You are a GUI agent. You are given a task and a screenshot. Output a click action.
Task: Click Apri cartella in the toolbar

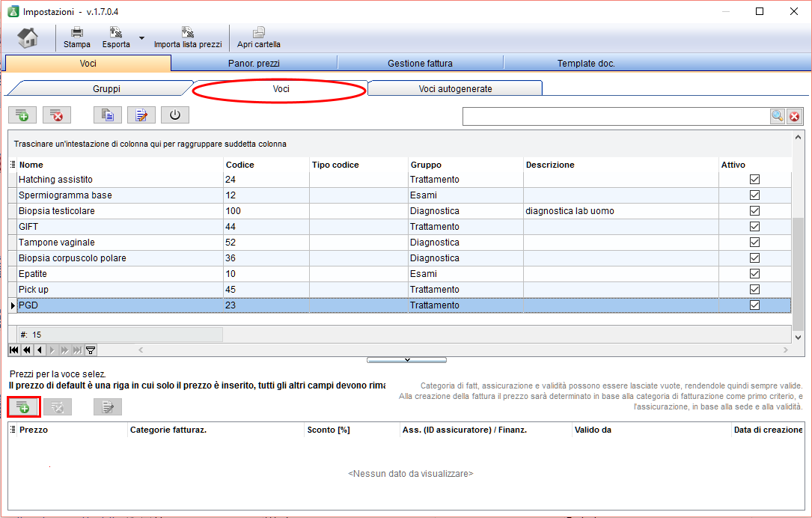[x=258, y=38]
